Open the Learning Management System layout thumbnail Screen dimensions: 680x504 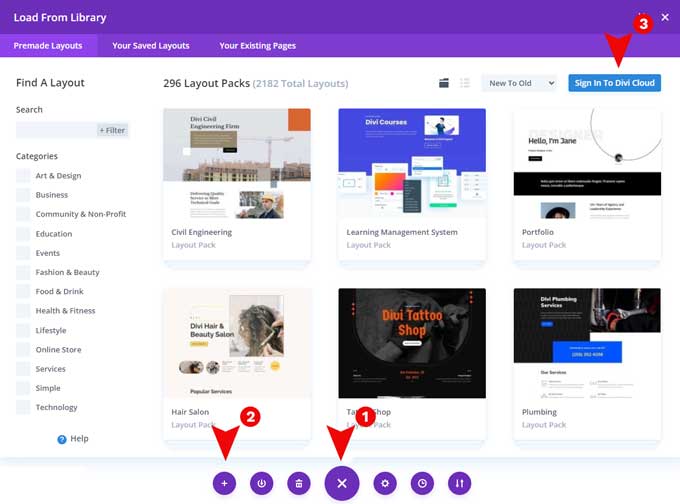coord(412,164)
